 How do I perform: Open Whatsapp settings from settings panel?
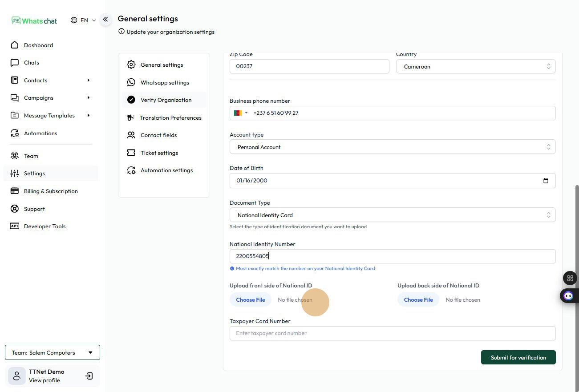pyautogui.click(x=164, y=83)
